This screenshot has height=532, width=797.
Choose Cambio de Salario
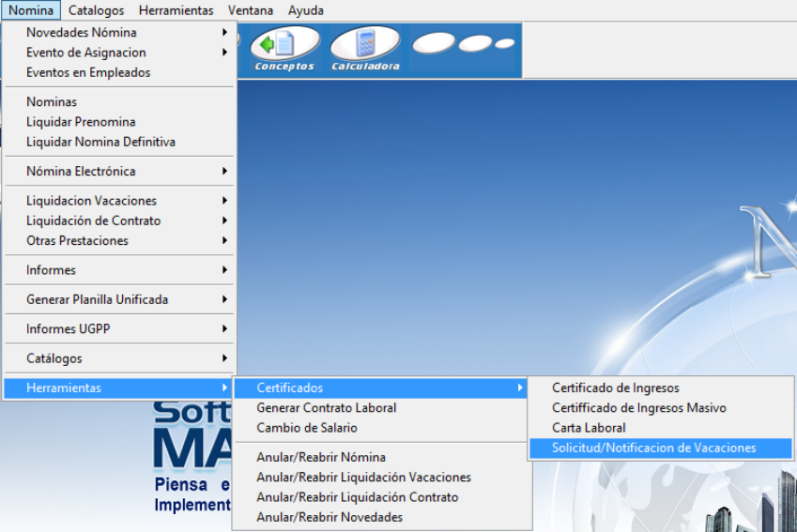point(381,428)
